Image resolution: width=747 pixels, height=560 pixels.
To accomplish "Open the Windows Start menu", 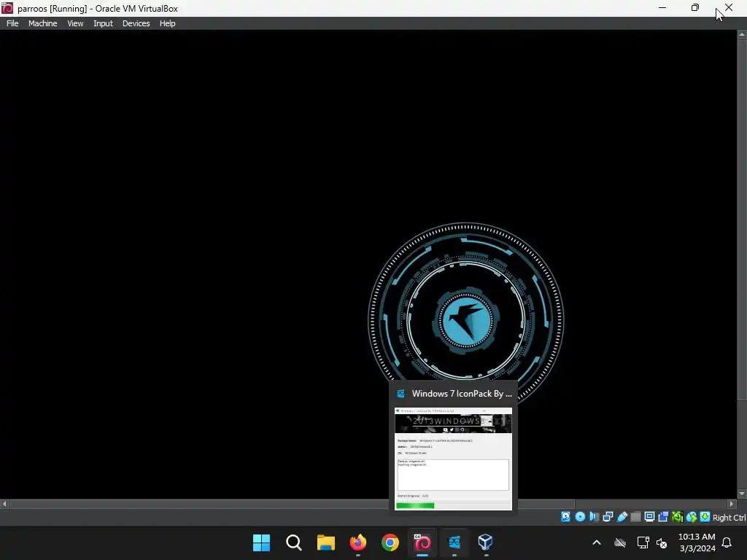I will click(261, 542).
